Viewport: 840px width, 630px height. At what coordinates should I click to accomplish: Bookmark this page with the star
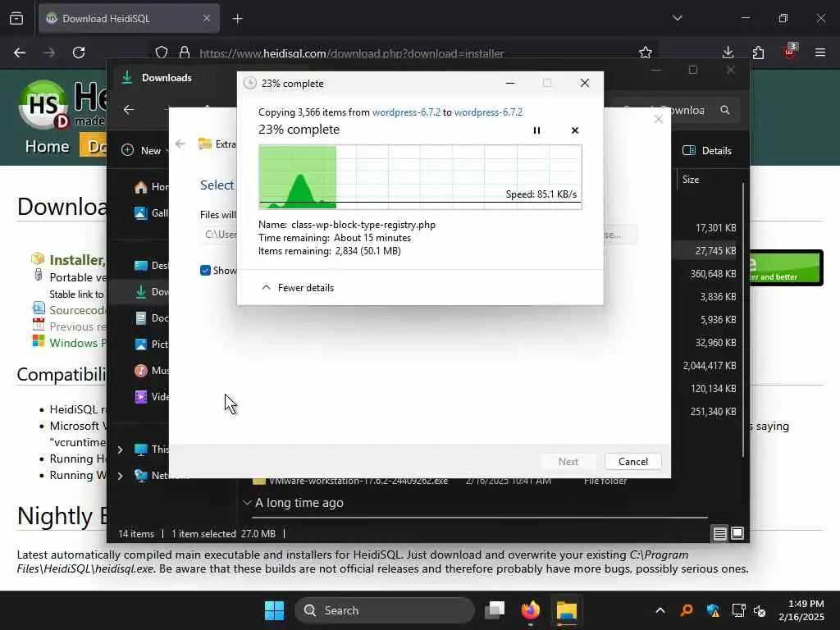(646, 52)
